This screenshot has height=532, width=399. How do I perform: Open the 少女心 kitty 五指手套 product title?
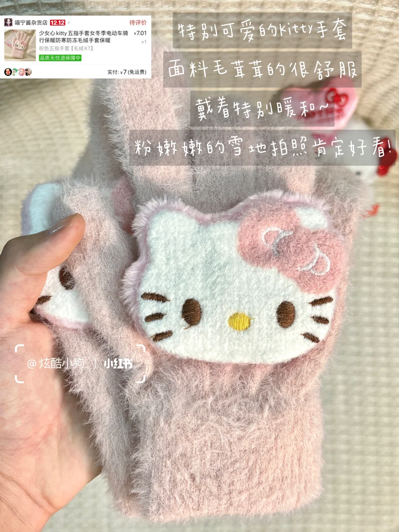pos(83,37)
